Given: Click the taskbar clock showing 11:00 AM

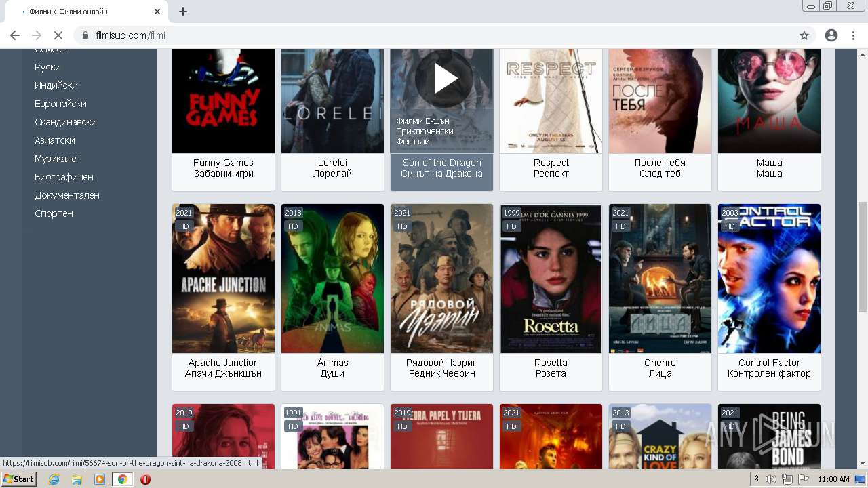Looking at the screenshot, I should [x=833, y=479].
